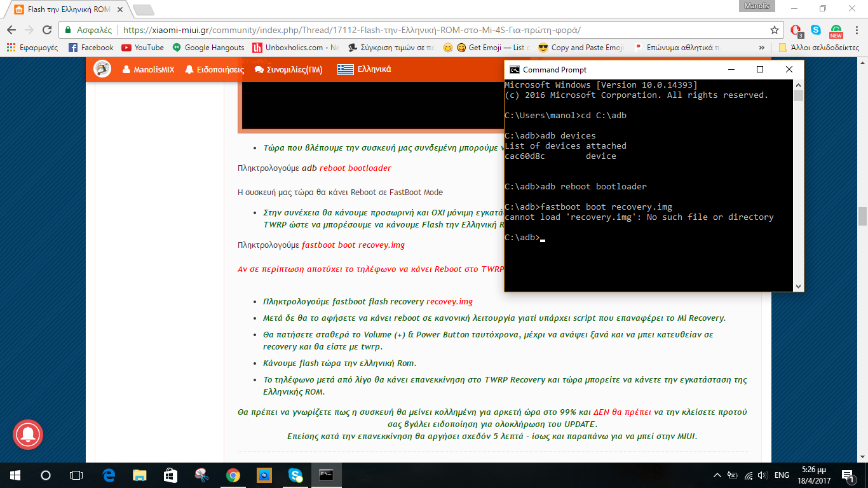
Task: Open the Facebook bookmark
Action: point(91,48)
